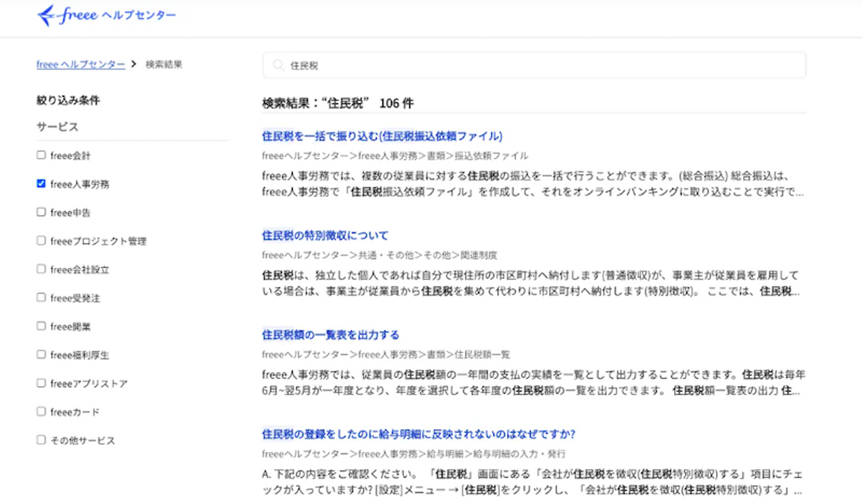Click the ヘルプセンター header title text
The width and height of the screenshot is (862, 504).
139,16
